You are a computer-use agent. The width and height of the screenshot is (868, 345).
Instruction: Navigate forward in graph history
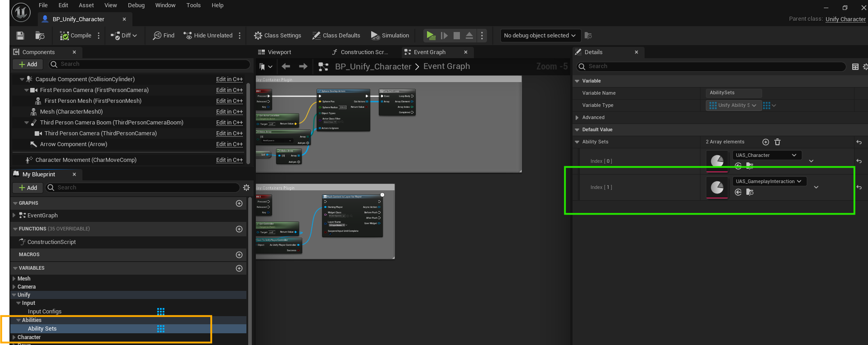tap(303, 67)
